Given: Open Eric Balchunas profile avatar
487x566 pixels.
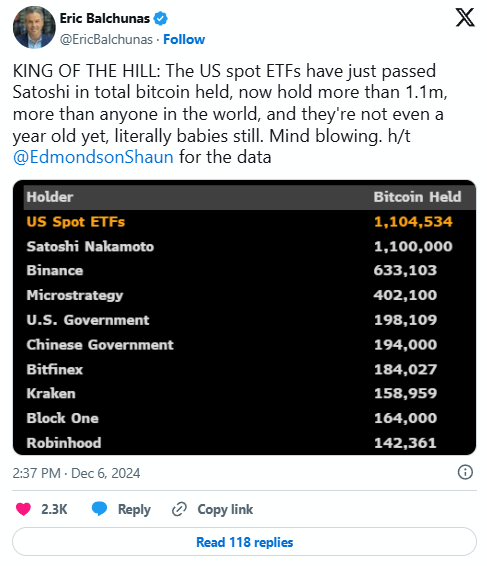Looking at the screenshot, I should click(34, 27).
